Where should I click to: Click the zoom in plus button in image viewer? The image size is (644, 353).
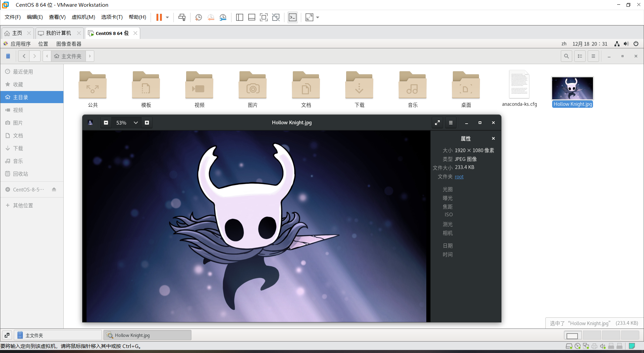pyautogui.click(x=147, y=123)
